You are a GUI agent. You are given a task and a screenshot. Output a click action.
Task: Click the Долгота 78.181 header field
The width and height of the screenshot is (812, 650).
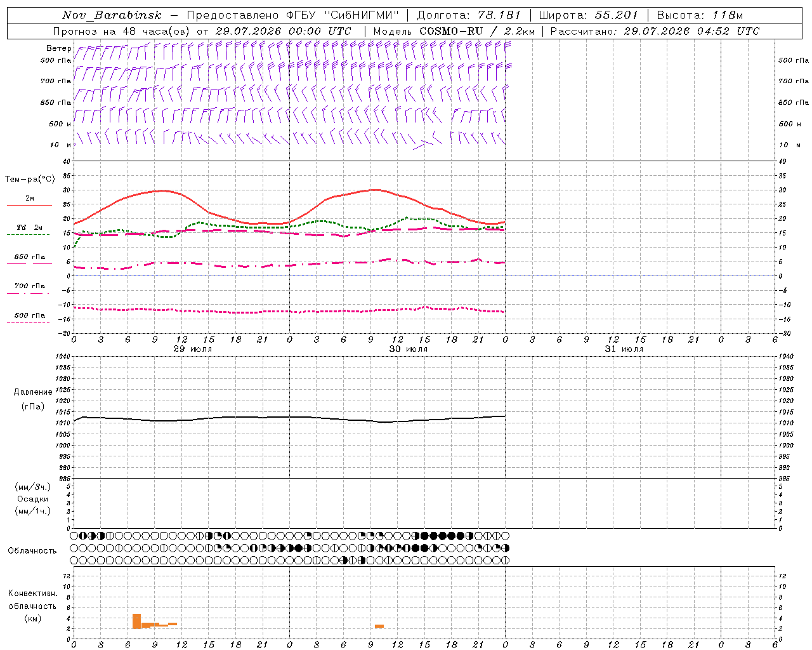pyautogui.click(x=469, y=15)
